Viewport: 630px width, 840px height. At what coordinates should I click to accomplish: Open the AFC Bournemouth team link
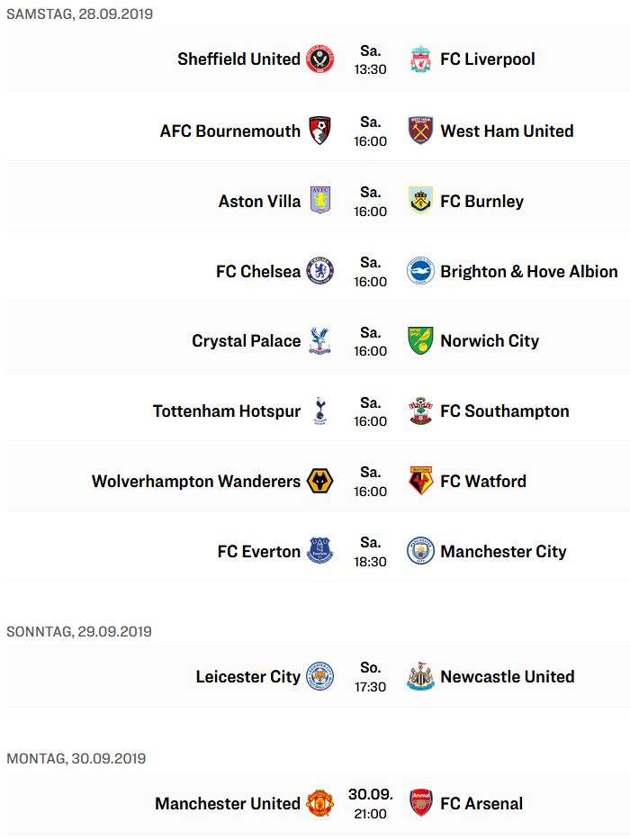click(230, 131)
